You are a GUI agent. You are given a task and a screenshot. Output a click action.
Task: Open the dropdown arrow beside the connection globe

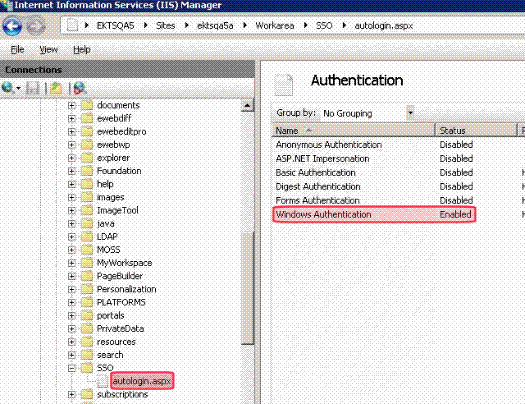pos(18,88)
